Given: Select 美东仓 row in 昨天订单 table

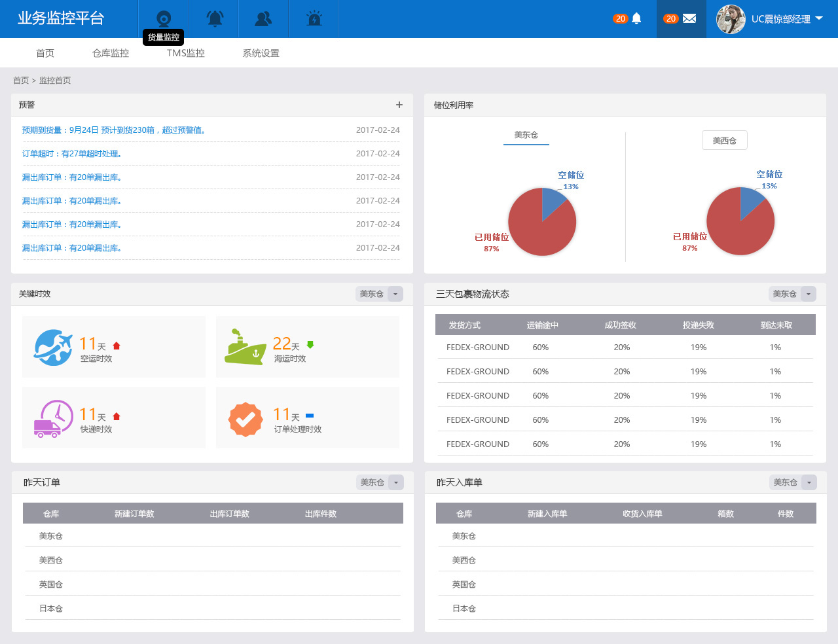Looking at the screenshot, I should point(213,536).
